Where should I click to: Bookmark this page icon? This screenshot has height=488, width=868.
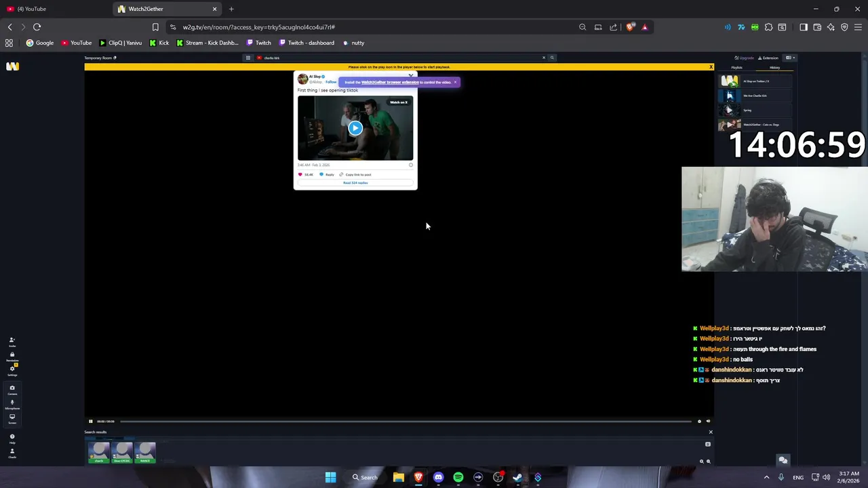(x=155, y=27)
